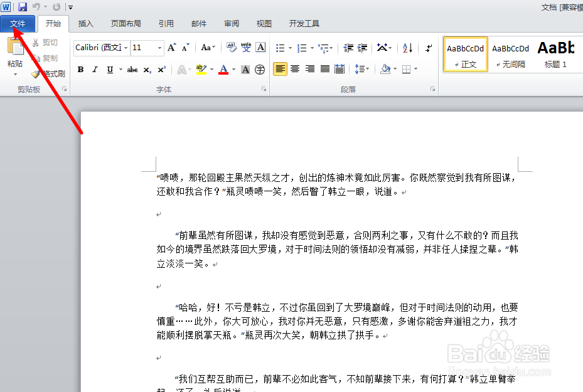
Task: Switch to the 插入 ribbon tab
Action: (x=85, y=23)
